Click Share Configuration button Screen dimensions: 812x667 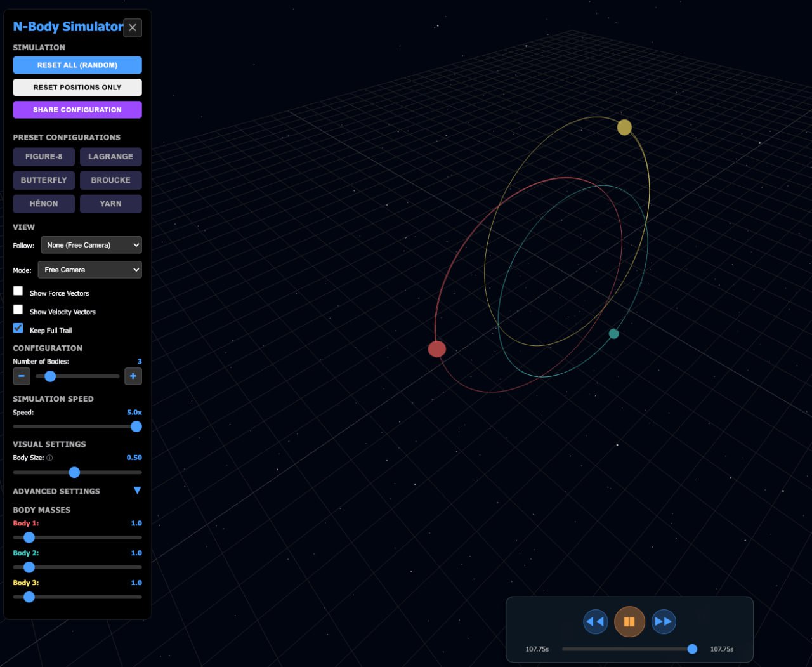coord(77,110)
